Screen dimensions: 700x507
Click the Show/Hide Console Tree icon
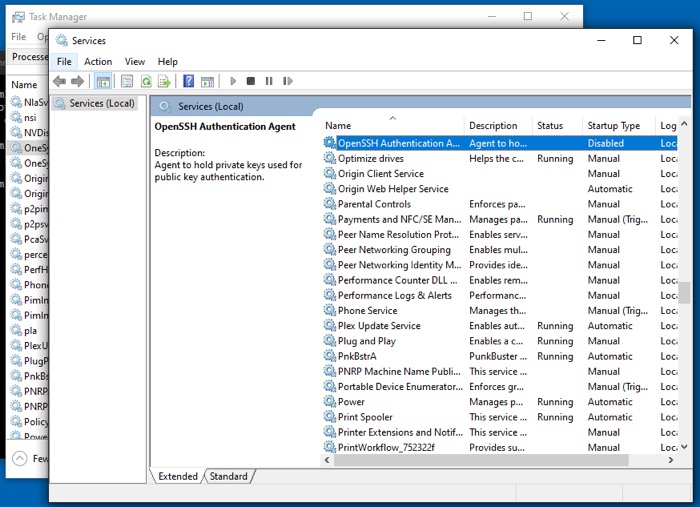pyautogui.click(x=102, y=81)
